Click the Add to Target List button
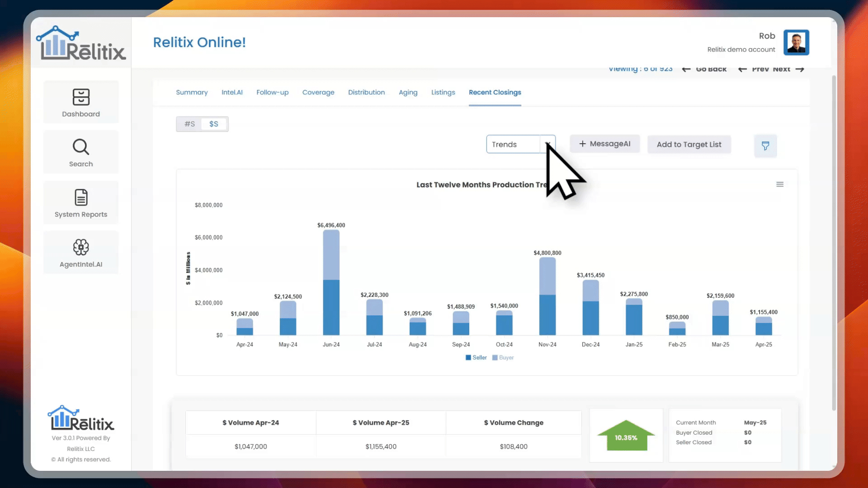This screenshot has height=488, width=868. [x=689, y=145]
